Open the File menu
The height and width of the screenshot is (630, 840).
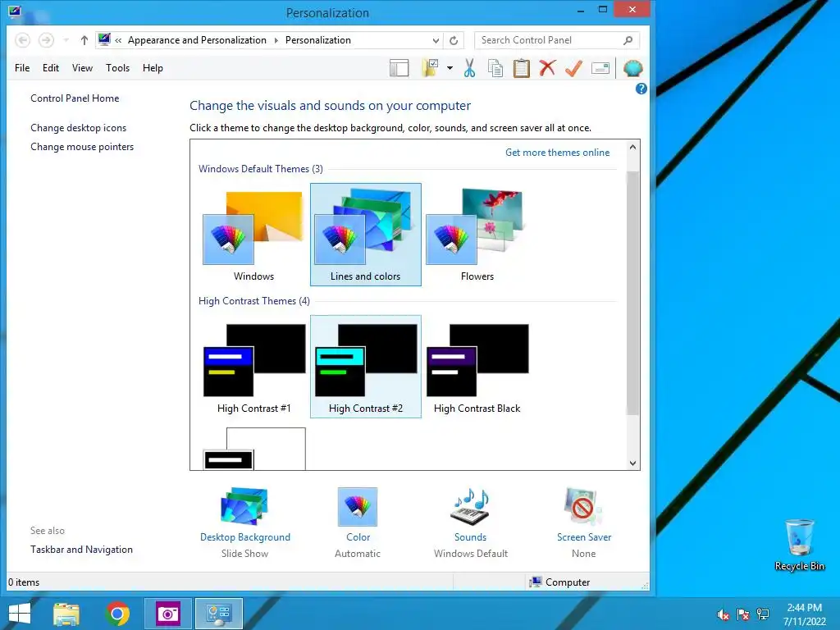(22, 68)
